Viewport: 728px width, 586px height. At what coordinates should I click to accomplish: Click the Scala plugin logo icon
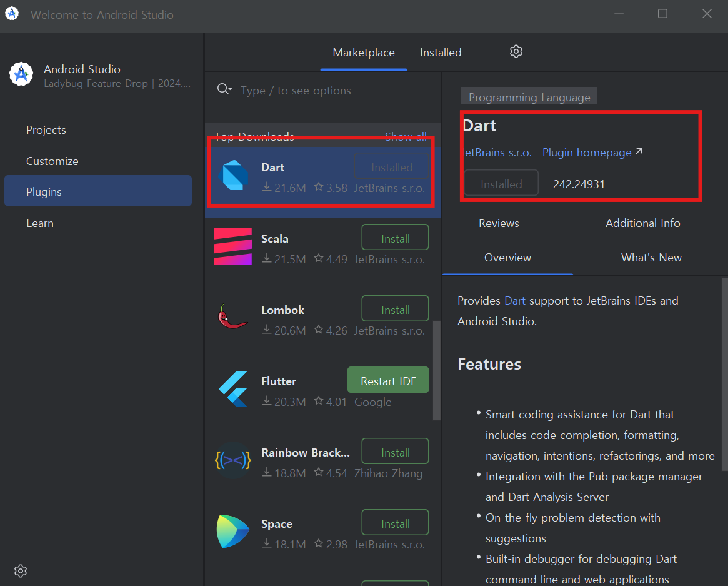pyautogui.click(x=233, y=246)
